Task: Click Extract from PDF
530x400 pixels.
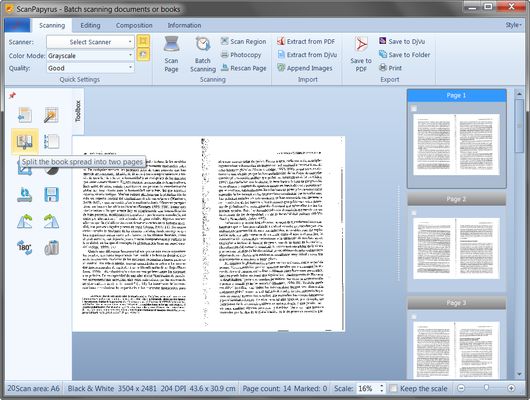Action: (306, 42)
